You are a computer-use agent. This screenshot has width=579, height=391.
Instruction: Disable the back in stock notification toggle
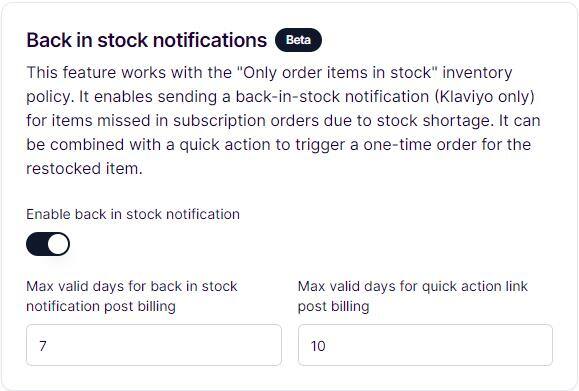click(x=48, y=244)
